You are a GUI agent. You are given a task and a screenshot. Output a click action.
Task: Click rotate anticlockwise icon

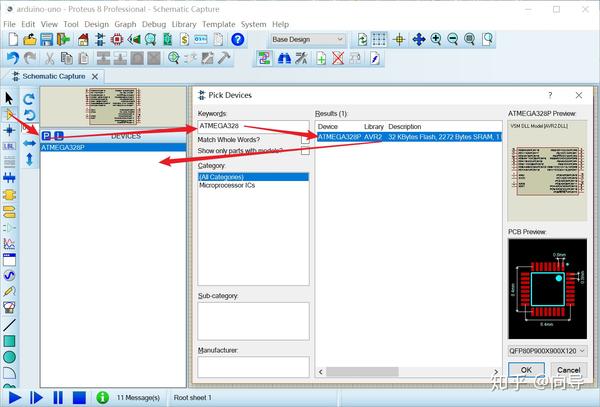point(29,115)
